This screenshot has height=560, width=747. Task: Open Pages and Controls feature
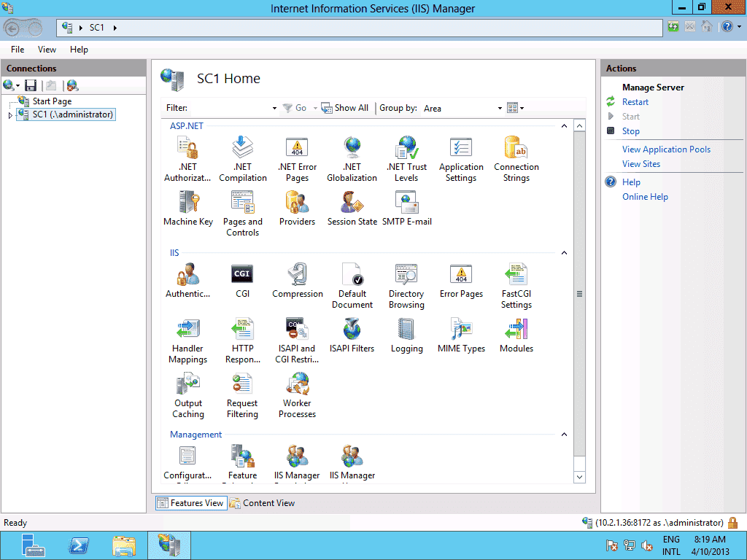pyautogui.click(x=242, y=214)
